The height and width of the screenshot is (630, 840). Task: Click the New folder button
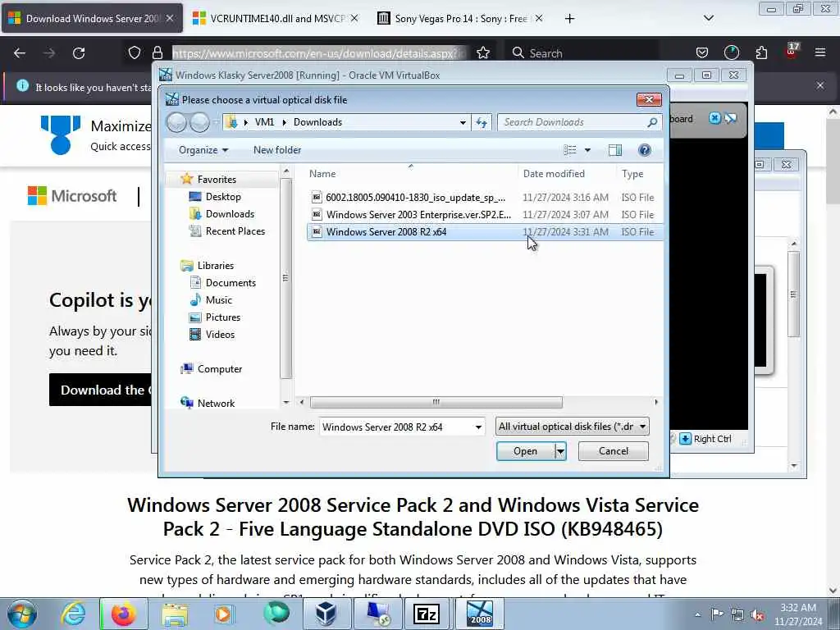277,150
